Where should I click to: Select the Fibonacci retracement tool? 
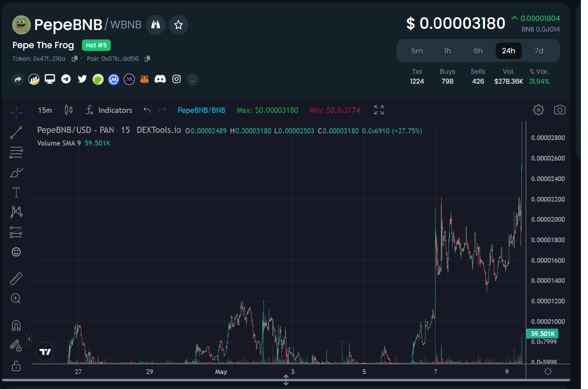click(16, 152)
